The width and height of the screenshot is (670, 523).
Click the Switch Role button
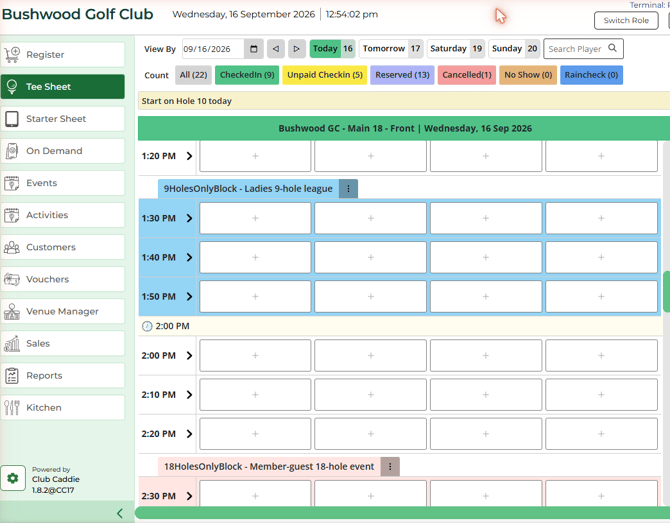[x=626, y=21]
